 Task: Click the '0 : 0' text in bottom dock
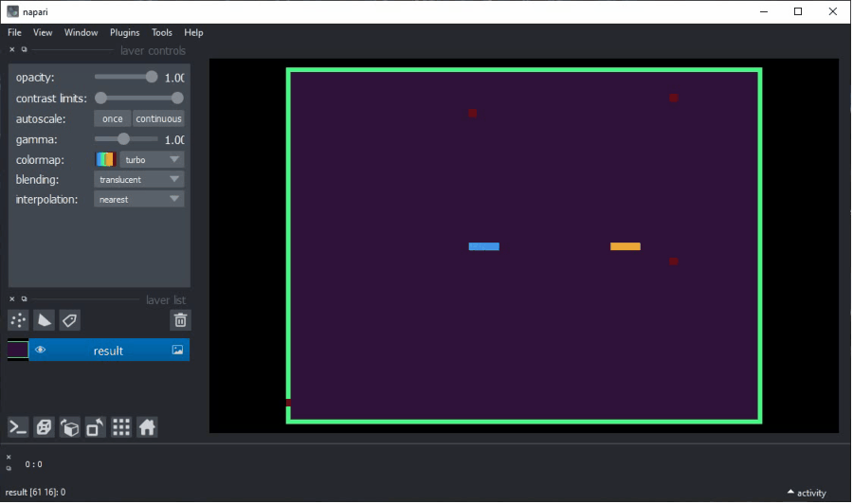click(x=33, y=464)
